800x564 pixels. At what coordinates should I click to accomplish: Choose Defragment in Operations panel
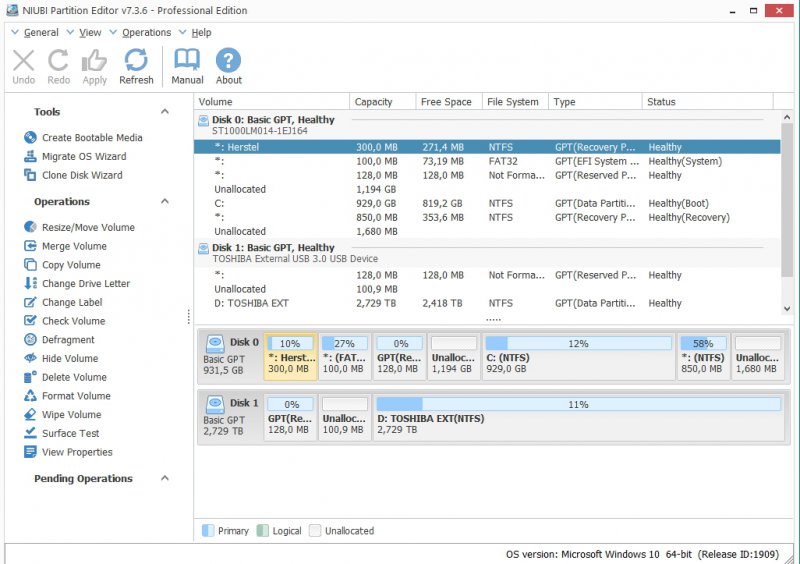[68, 340]
